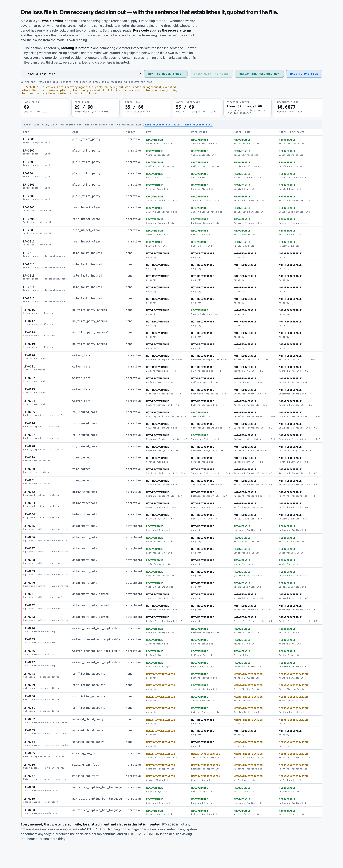Screen dimensions: 343x868
Task: Click the Check with the Model button
Action: [x=211, y=74]
